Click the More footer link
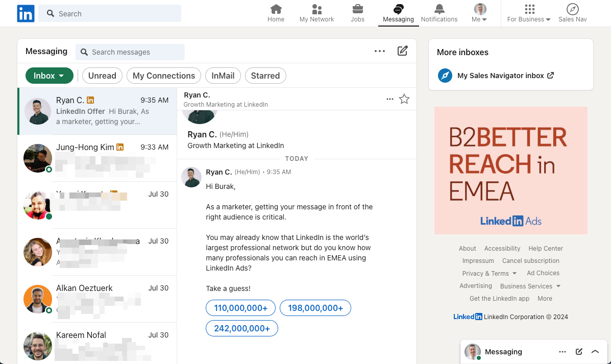The height and width of the screenshot is (364, 611). point(545,299)
